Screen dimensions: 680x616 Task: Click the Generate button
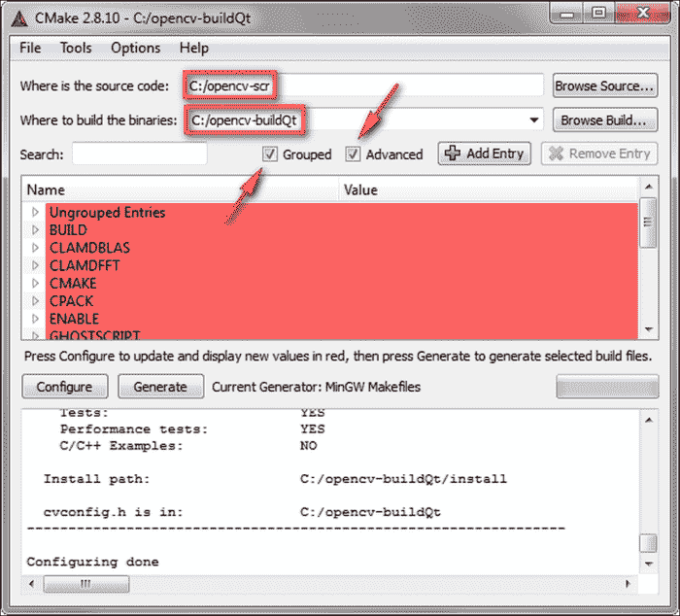tap(161, 387)
